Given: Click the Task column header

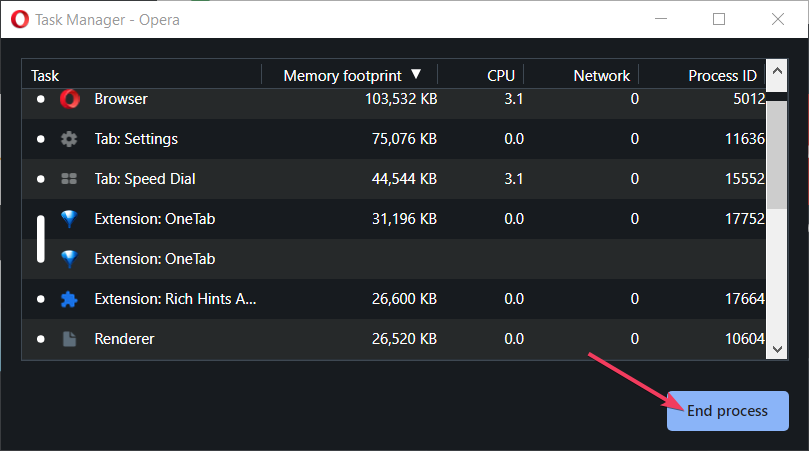Looking at the screenshot, I should [x=45, y=75].
